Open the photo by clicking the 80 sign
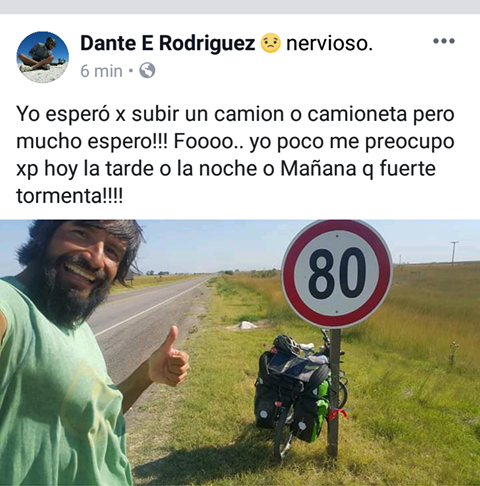The height and width of the screenshot is (486, 480). click(x=337, y=274)
